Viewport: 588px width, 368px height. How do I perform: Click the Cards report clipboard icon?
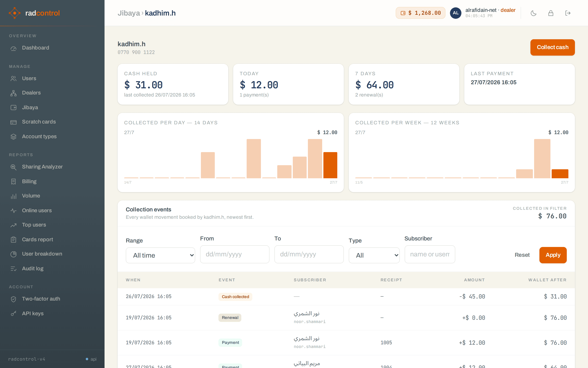pyautogui.click(x=13, y=240)
